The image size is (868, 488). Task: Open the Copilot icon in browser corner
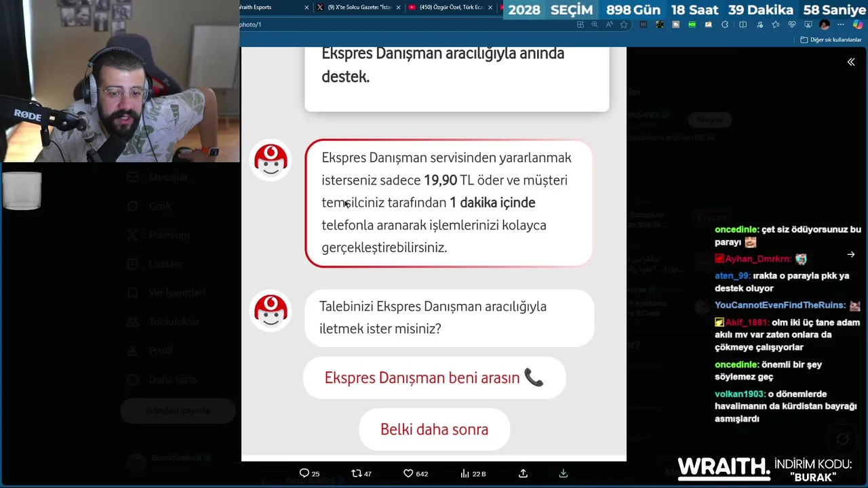tap(858, 24)
